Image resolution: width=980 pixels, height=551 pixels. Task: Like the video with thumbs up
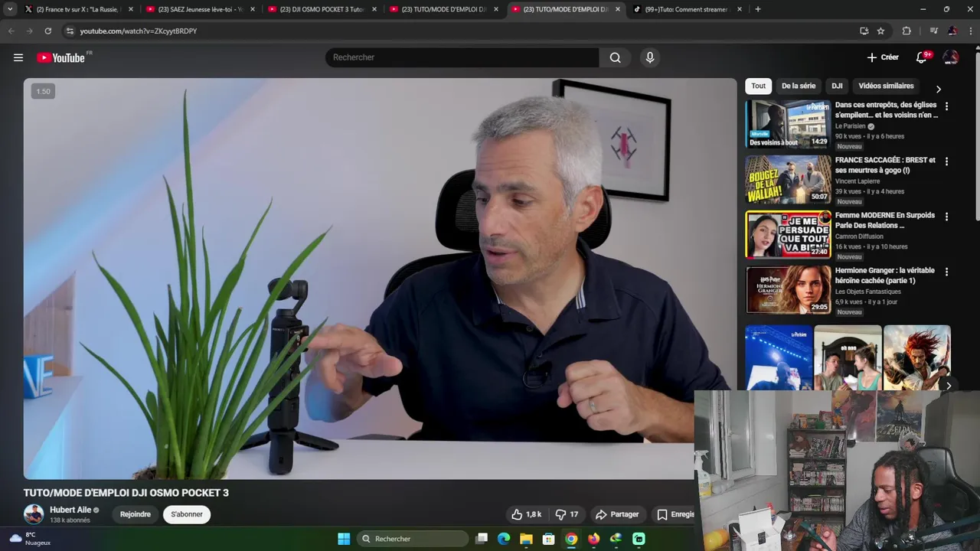[x=526, y=514]
